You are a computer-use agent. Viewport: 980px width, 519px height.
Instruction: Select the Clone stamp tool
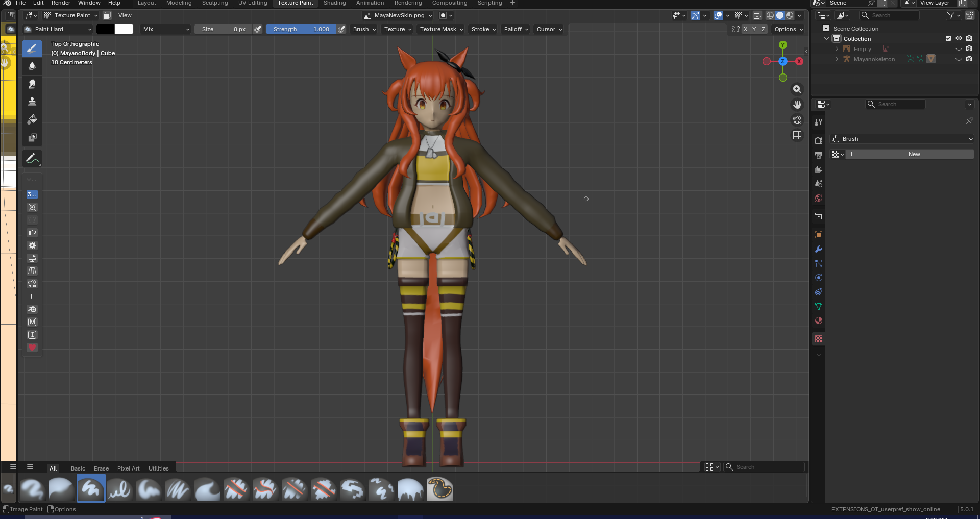tap(32, 102)
